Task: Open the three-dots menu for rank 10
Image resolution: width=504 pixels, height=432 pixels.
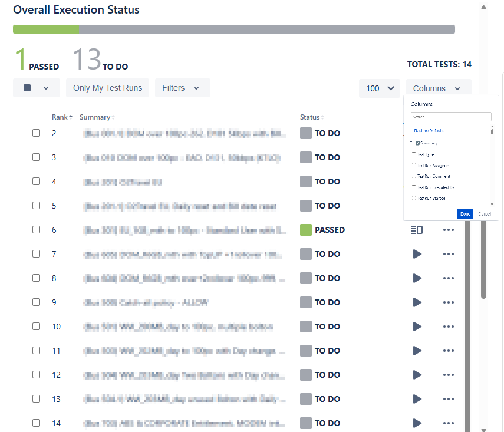Action: pyautogui.click(x=448, y=327)
